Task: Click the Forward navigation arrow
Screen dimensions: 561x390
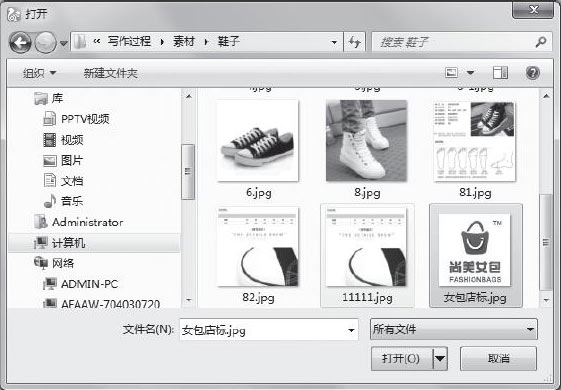Action: click(45, 43)
